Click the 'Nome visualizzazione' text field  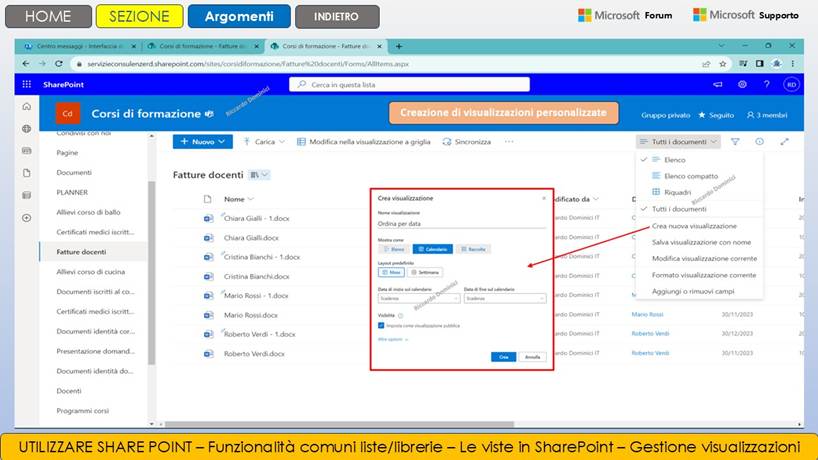(461, 223)
